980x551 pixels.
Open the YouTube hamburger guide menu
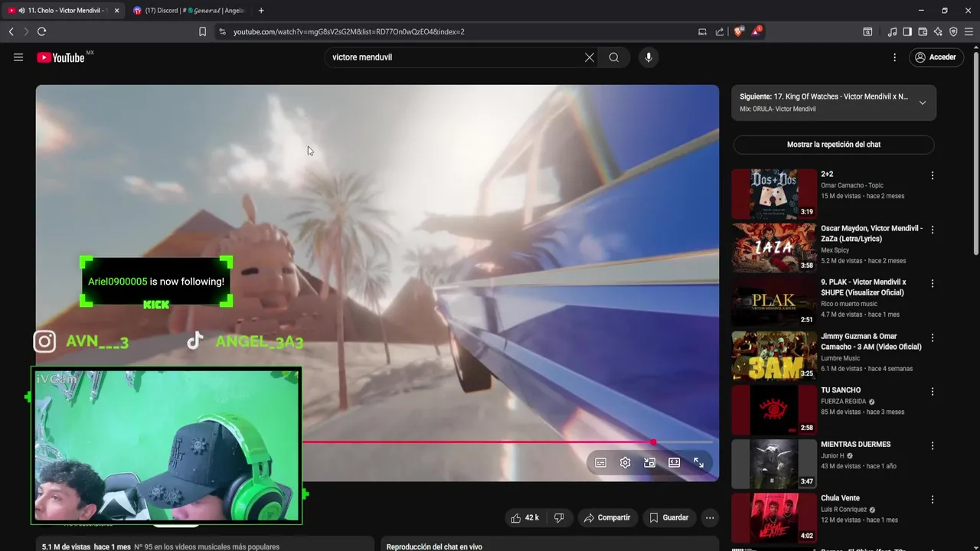coord(18,57)
